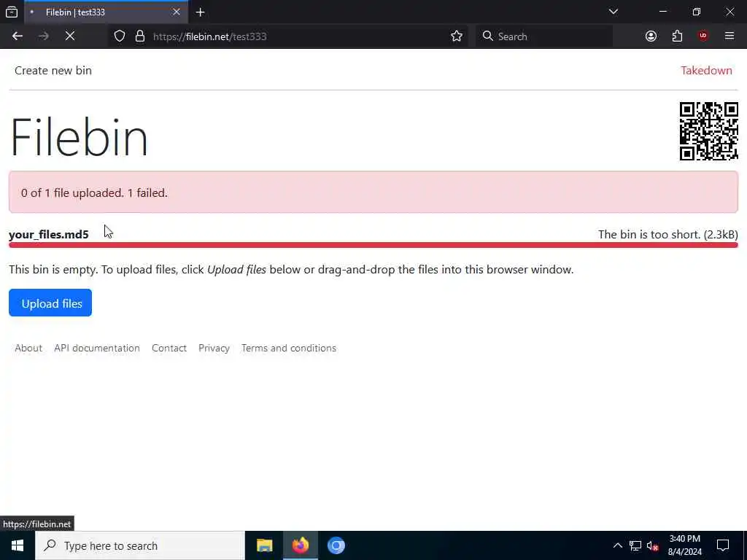
Task: Click the bin QR code image
Action: (x=709, y=131)
